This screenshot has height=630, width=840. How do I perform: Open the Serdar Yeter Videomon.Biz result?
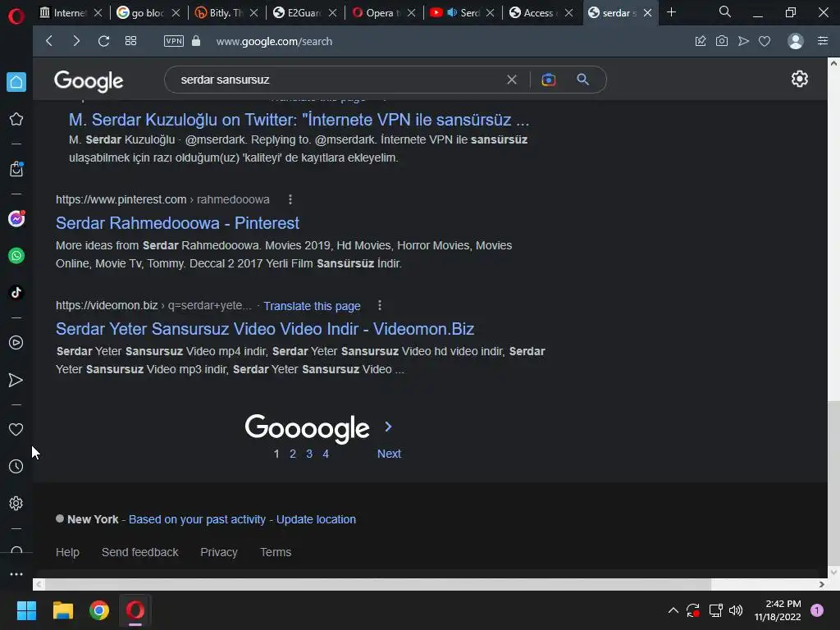(265, 329)
